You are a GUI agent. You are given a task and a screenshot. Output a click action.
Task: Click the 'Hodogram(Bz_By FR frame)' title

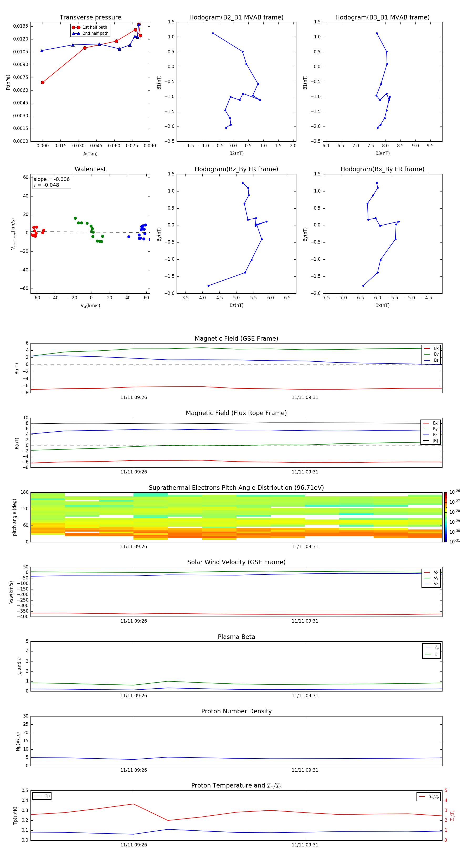coord(236,169)
